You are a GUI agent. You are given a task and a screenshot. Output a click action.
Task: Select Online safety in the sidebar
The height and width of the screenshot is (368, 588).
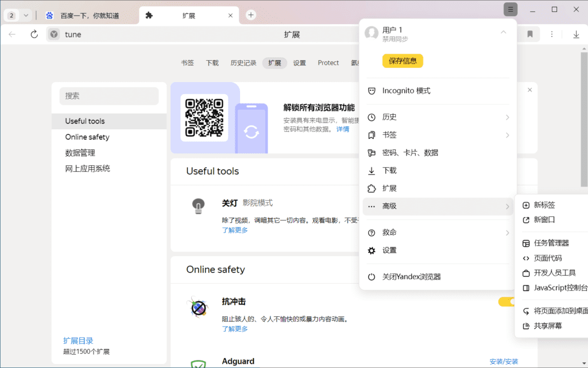pos(109,137)
